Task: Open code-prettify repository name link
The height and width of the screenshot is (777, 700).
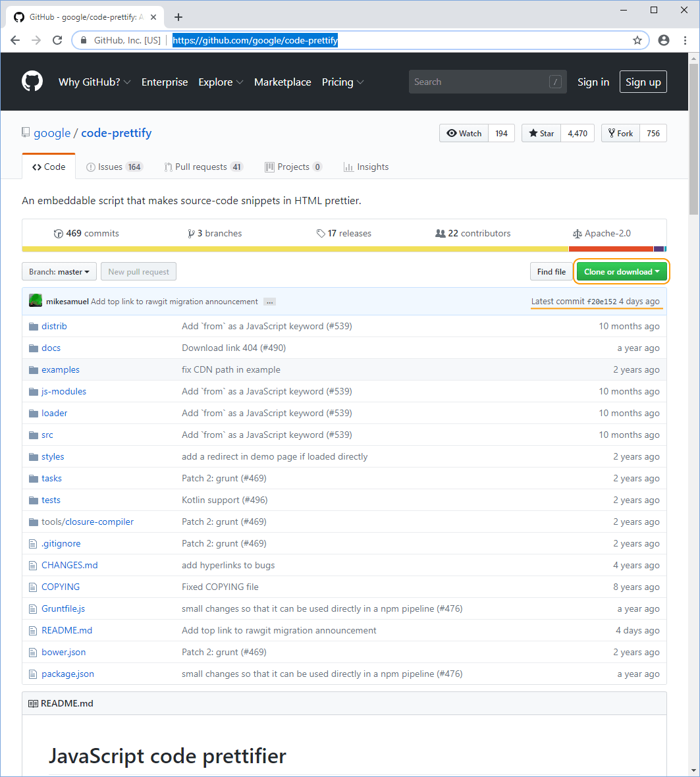Action: tap(117, 133)
